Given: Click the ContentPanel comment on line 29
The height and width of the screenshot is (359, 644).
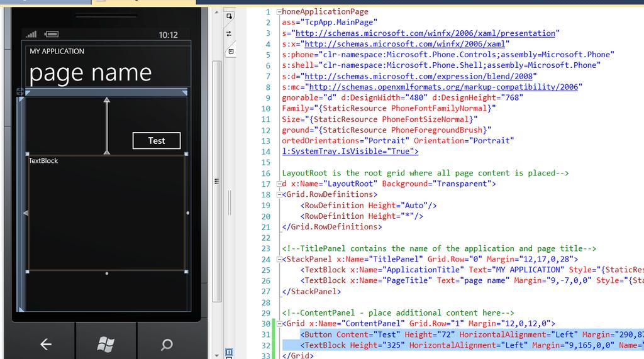Looking at the screenshot, I should pyautogui.click(x=398, y=313).
